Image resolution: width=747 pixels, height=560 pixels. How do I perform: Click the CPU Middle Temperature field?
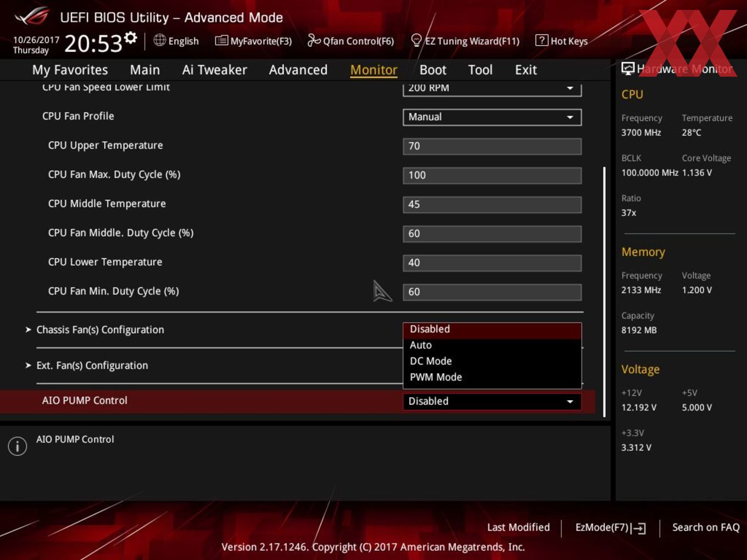[x=492, y=204]
